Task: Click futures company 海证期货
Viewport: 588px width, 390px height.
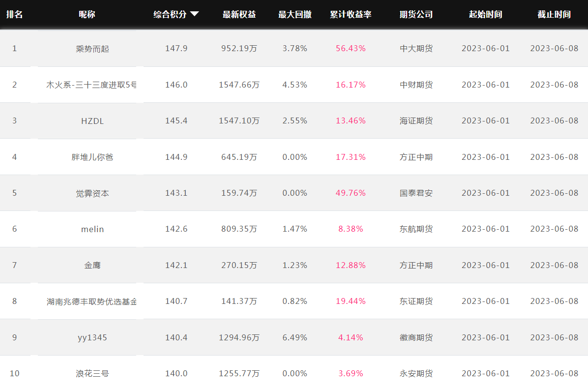Action: 416,121
